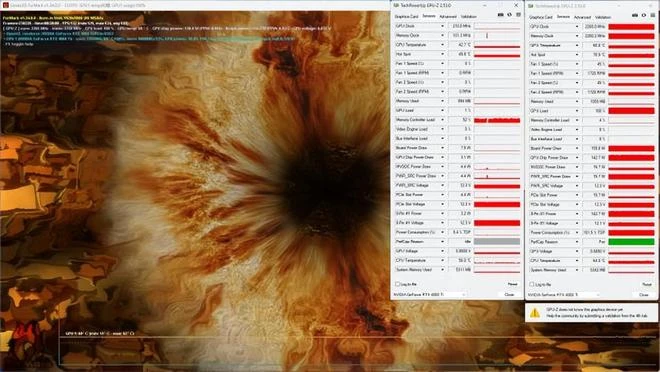Expand GPU Clock sensor dropdown in left window
Viewport: 660px width, 372px height.
click(442, 26)
